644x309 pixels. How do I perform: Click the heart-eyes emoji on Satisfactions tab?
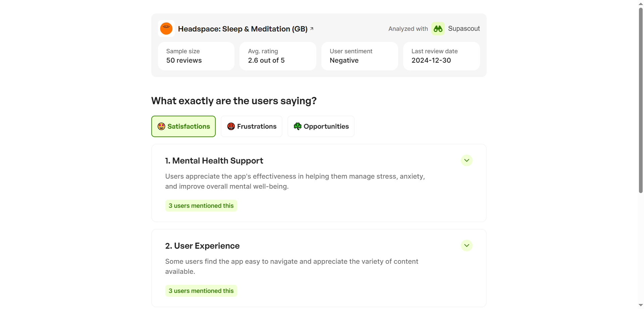point(161,126)
